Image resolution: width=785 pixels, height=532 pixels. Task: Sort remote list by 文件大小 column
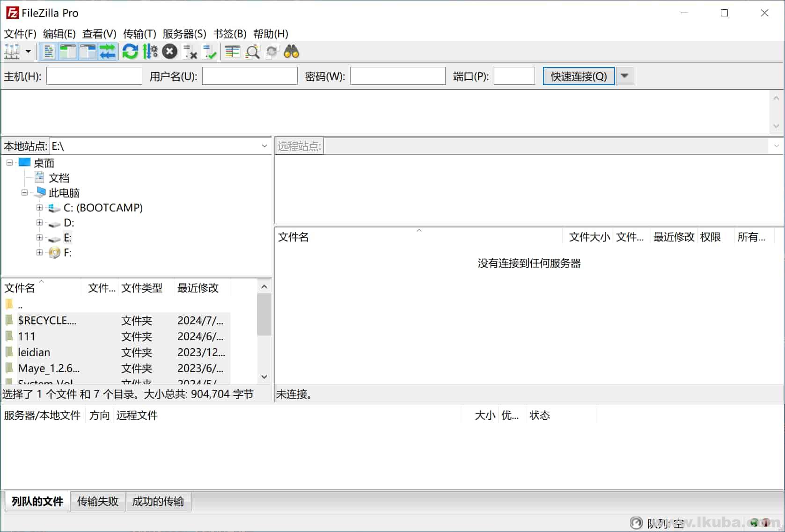(589, 237)
